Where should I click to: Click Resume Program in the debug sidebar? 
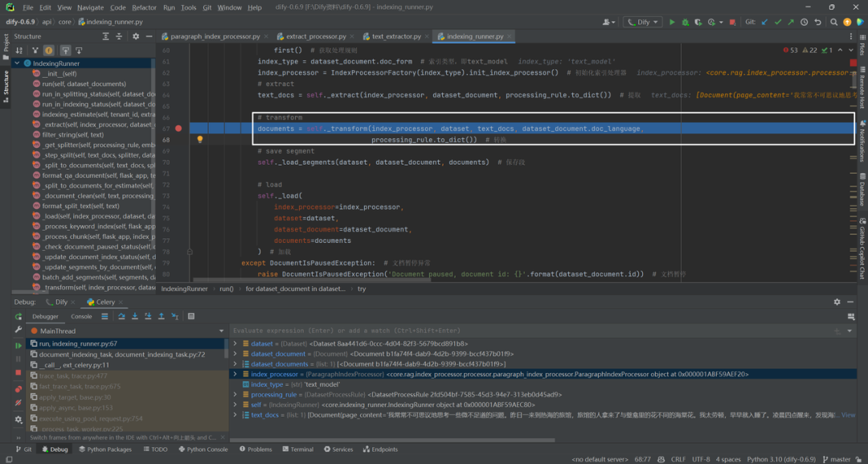[18, 345]
